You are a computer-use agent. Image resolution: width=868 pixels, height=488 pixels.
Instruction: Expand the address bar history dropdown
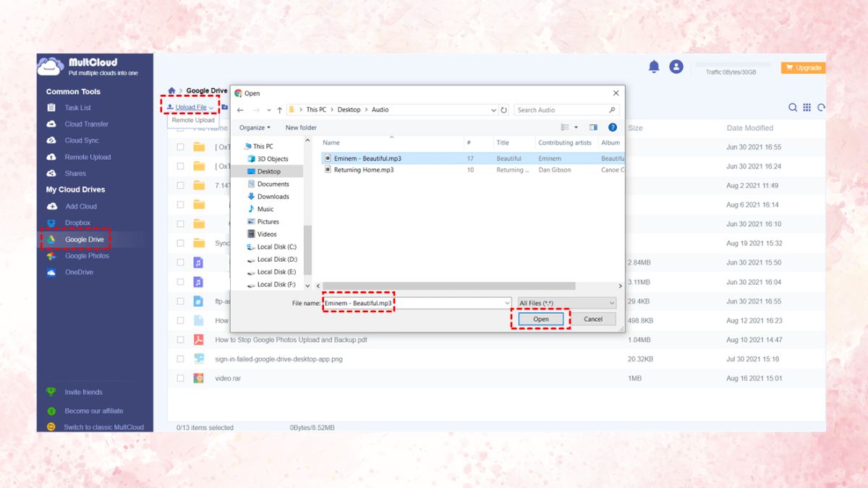coord(493,110)
